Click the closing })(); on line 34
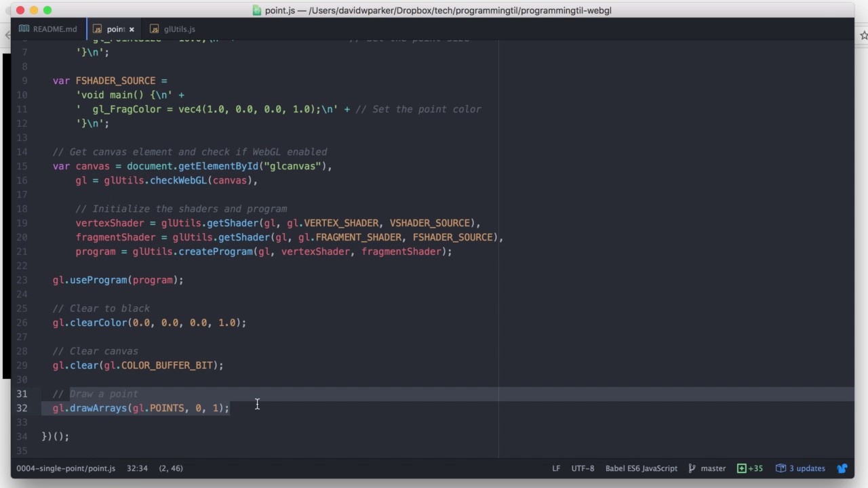 56,436
